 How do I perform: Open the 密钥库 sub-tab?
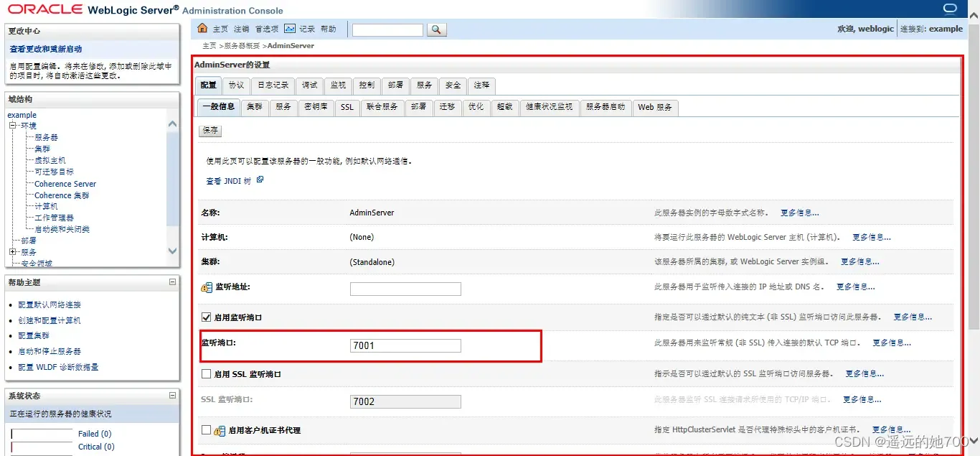click(316, 107)
